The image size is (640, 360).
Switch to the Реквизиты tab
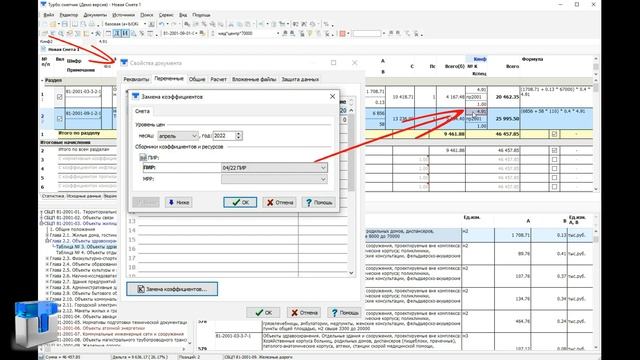[x=136, y=79]
